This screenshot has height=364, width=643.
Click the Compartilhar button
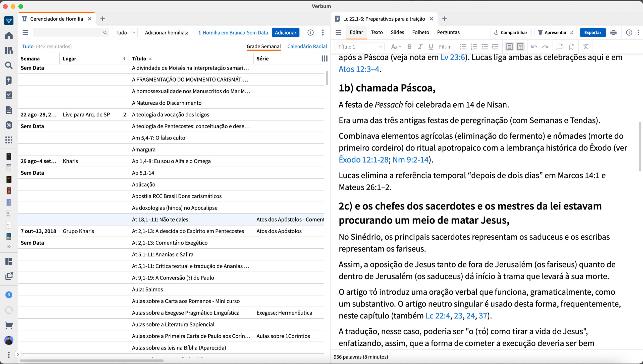[x=511, y=32]
